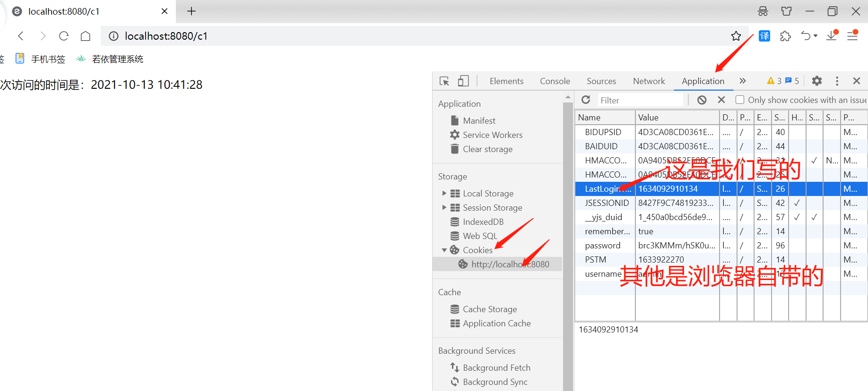
Task: Open DevTools customize three-dot menu
Action: click(x=837, y=81)
